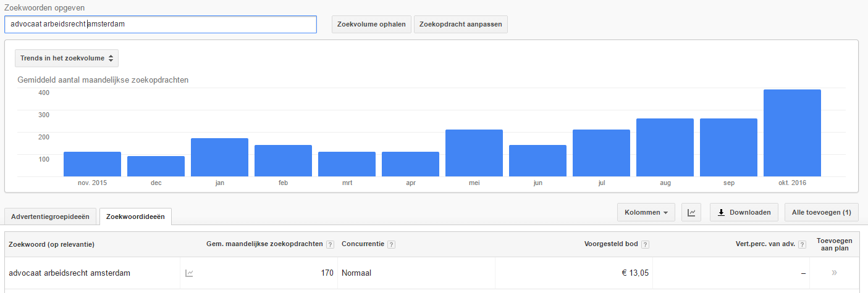
Task: Select the Zoekwoordideeën tab
Action: 135,217
